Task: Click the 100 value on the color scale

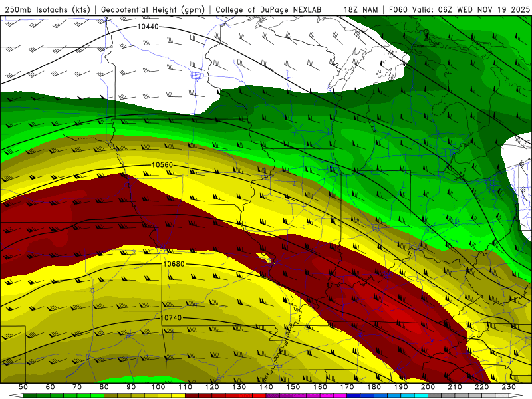Action: tap(158, 387)
